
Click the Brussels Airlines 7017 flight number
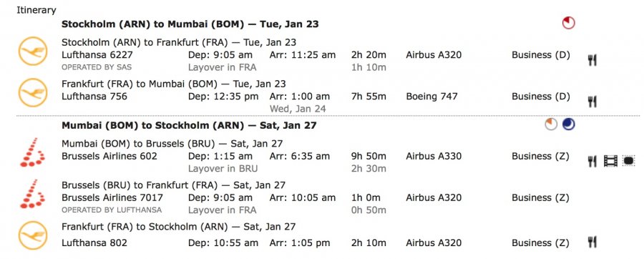(112, 197)
